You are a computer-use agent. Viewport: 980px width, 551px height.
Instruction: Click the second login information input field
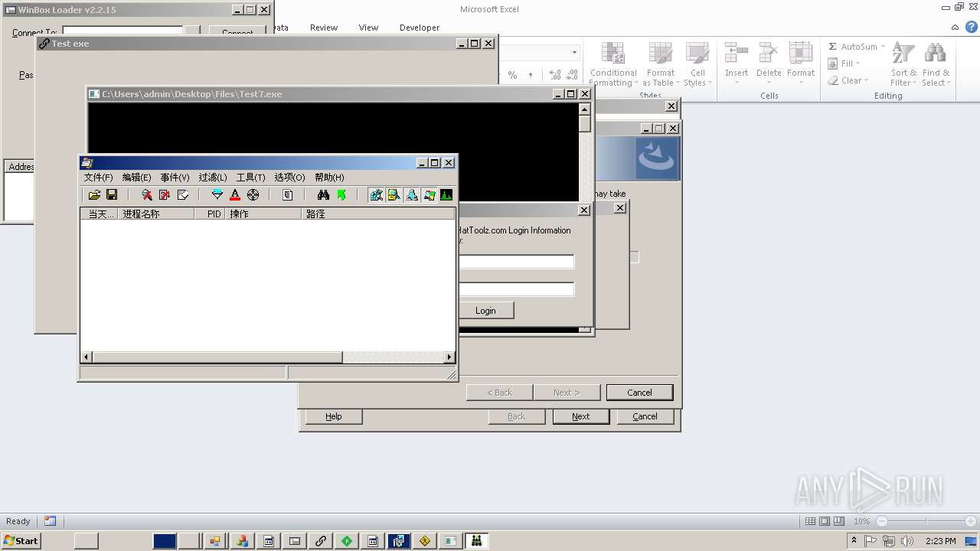click(x=516, y=289)
